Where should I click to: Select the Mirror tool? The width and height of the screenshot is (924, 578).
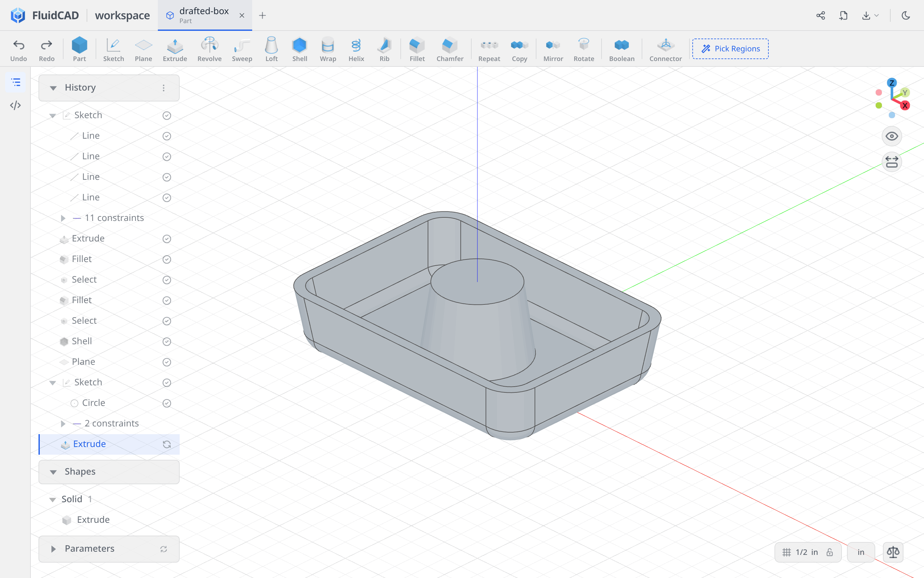point(553,49)
